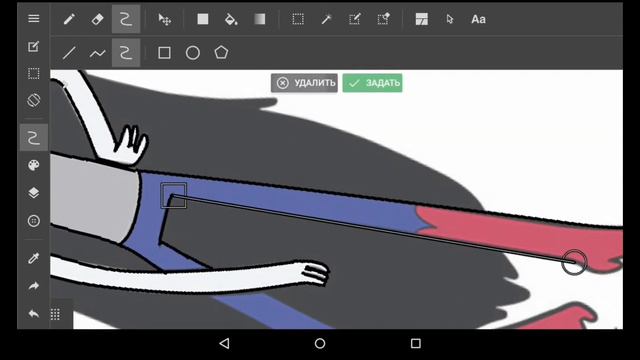
Task: Select the Brush tool in top toolbar
Action: click(69, 19)
